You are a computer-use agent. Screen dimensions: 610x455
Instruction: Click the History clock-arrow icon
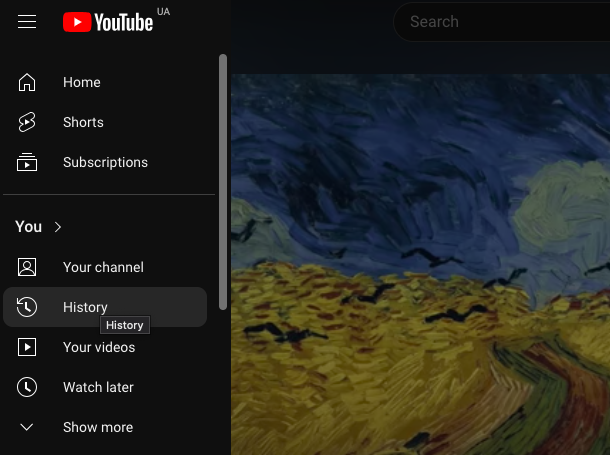pyautogui.click(x=27, y=307)
